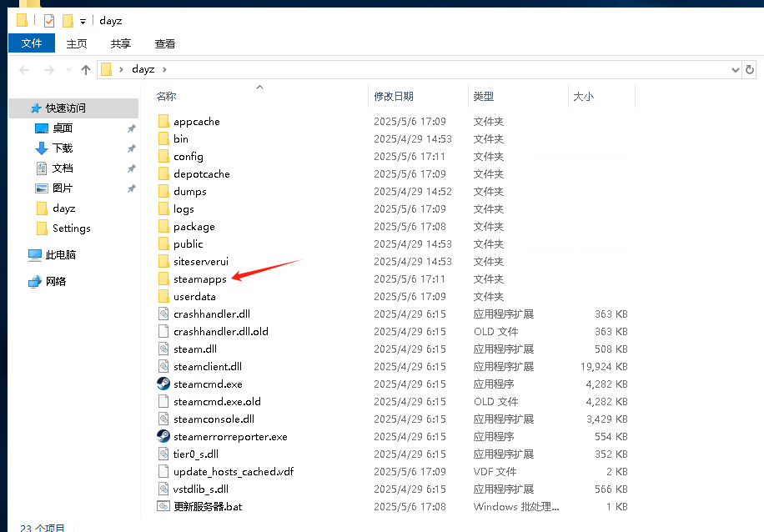
Task: Click the pin icon next to 文档
Action: [131, 168]
